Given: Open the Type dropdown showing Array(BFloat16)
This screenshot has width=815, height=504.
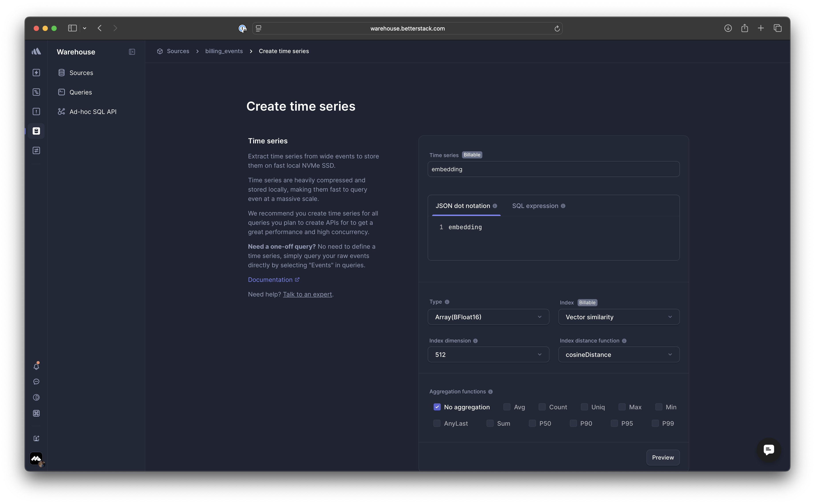Looking at the screenshot, I should [488, 317].
